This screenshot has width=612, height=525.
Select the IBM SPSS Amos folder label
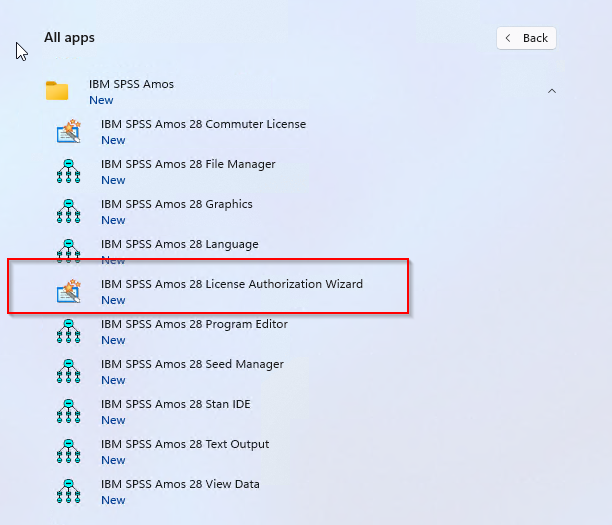pyautogui.click(x=131, y=85)
